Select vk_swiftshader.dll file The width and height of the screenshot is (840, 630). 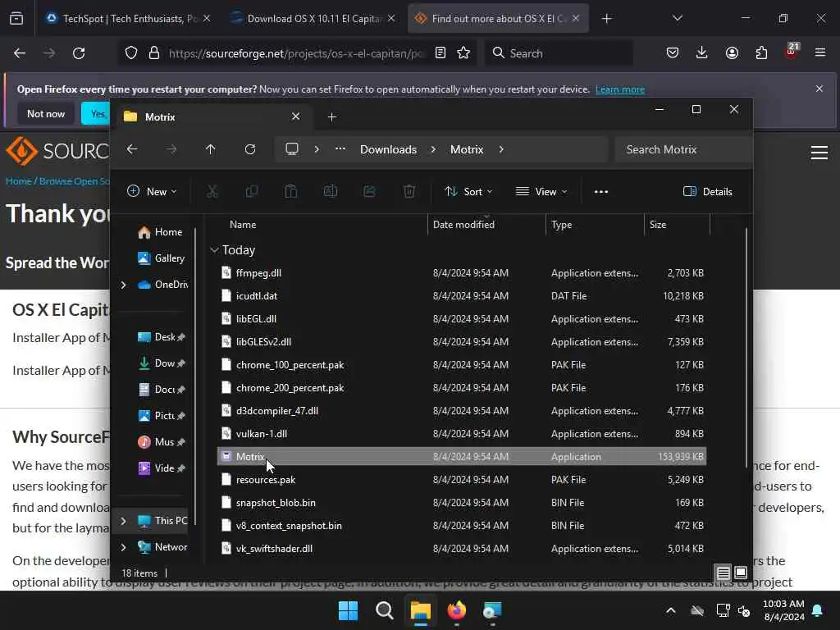[462, 549]
